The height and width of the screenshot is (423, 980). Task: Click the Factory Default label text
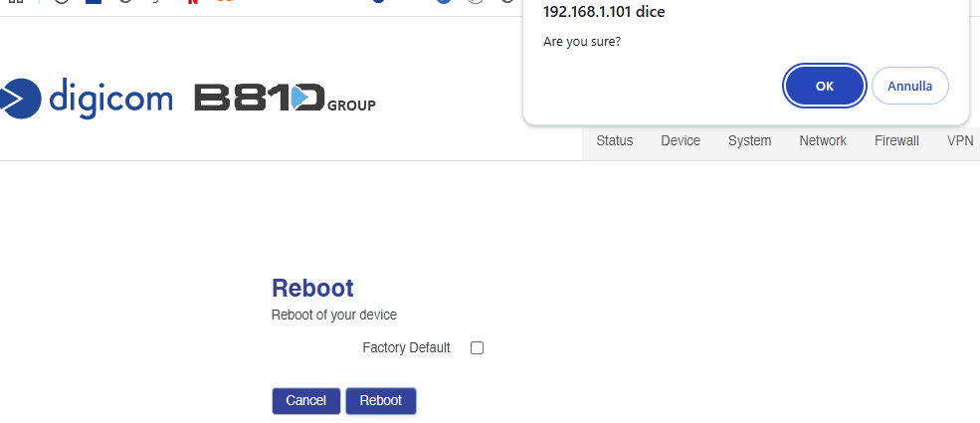point(406,348)
